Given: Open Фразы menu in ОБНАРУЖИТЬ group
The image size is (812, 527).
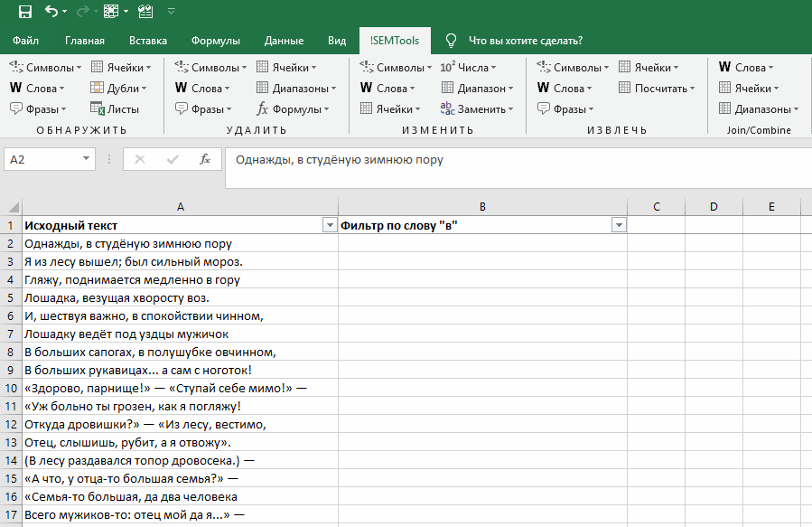Looking at the screenshot, I should pos(38,108).
